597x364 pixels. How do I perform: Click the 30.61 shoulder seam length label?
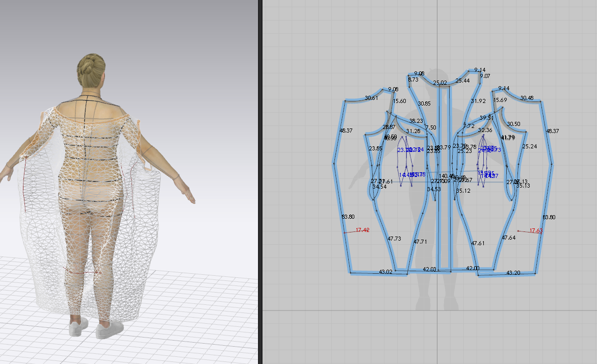point(371,98)
